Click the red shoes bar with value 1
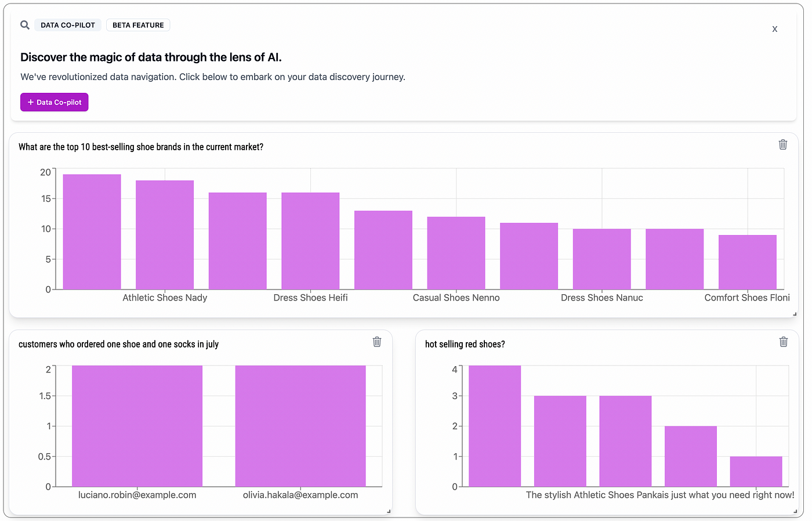This screenshot has width=812, height=521. coord(756,472)
